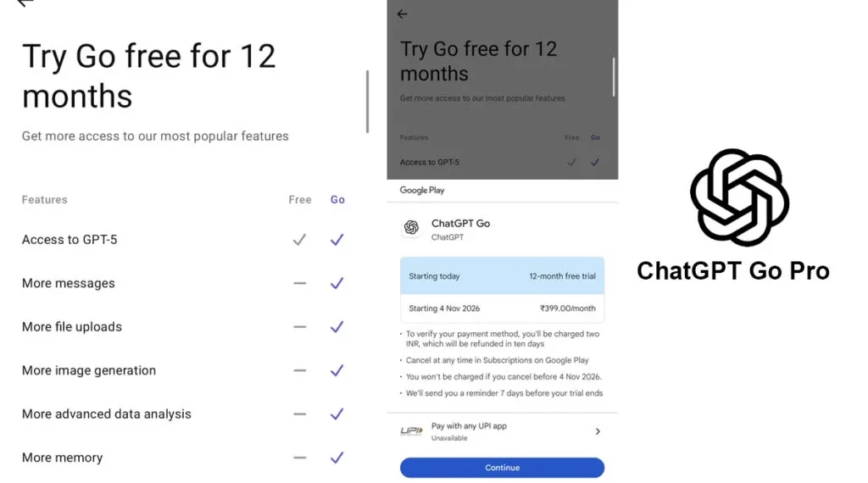Click the scrollbar beside the large Try Go heading
The height and width of the screenshot is (483, 868).
click(367, 101)
